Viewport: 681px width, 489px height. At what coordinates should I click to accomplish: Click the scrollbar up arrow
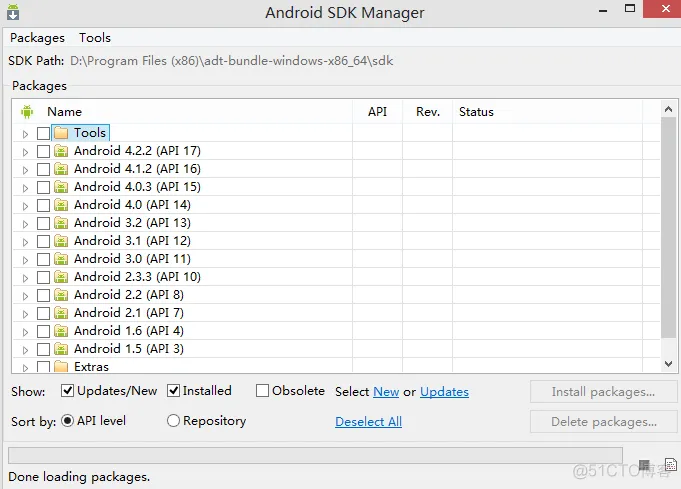pyautogui.click(x=668, y=109)
